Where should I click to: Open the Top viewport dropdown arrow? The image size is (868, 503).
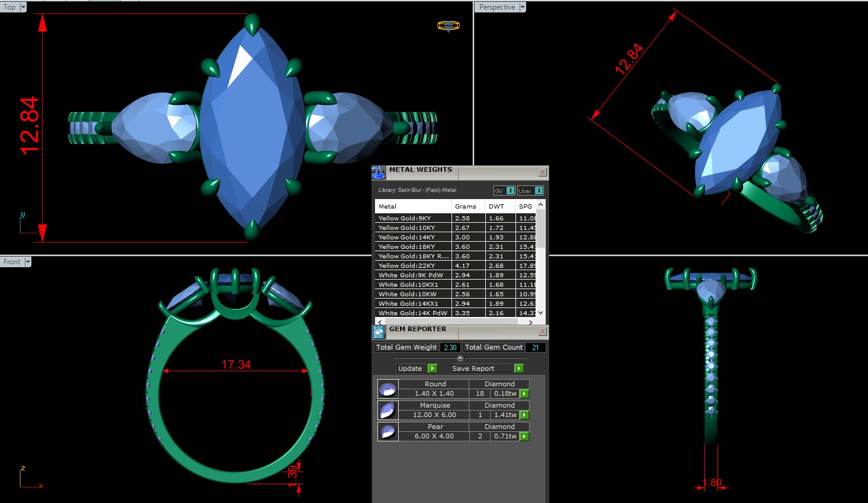point(23,7)
